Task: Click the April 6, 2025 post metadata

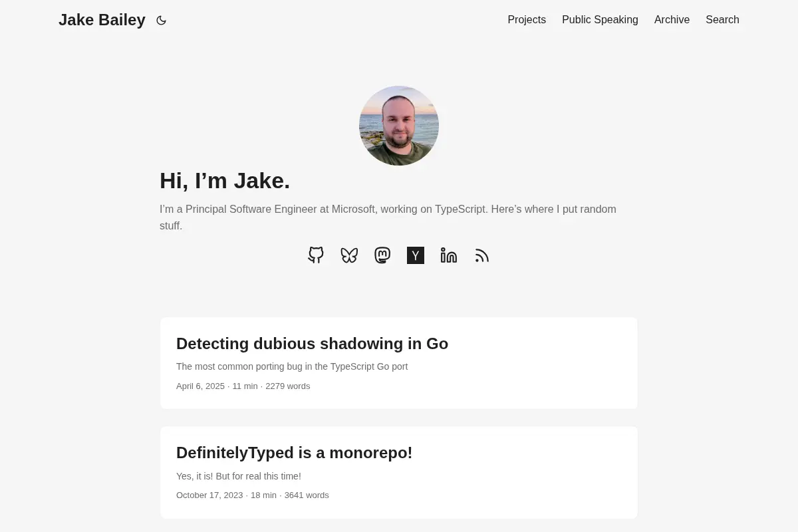Action: [x=243, y=386]
